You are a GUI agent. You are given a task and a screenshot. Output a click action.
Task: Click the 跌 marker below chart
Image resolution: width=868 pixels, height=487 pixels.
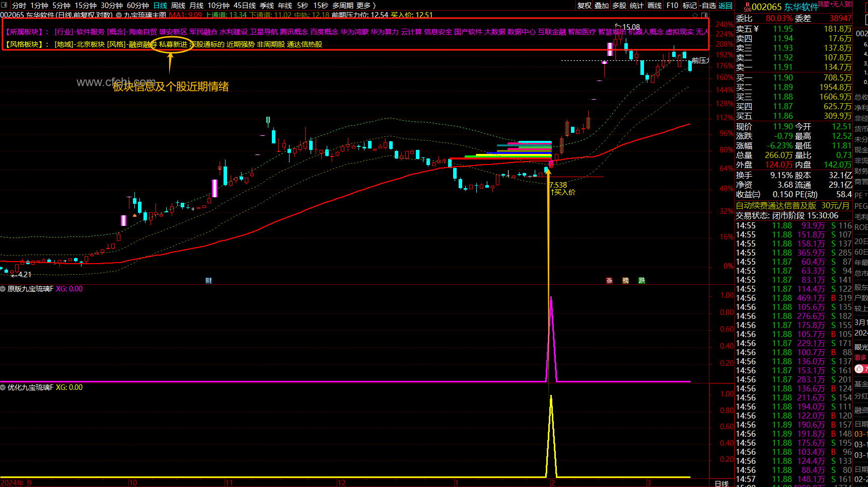click(x=641, y=281)
